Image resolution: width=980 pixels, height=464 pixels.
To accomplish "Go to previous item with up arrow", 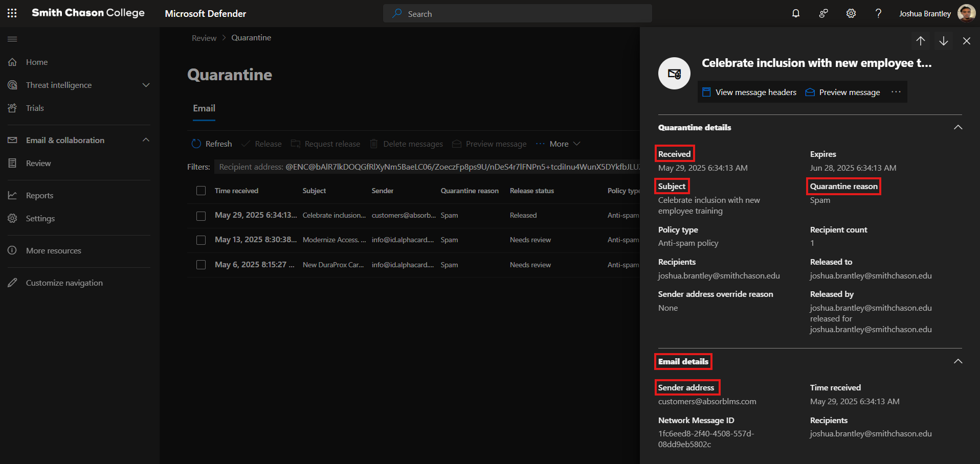I will [x=921, y=41].
